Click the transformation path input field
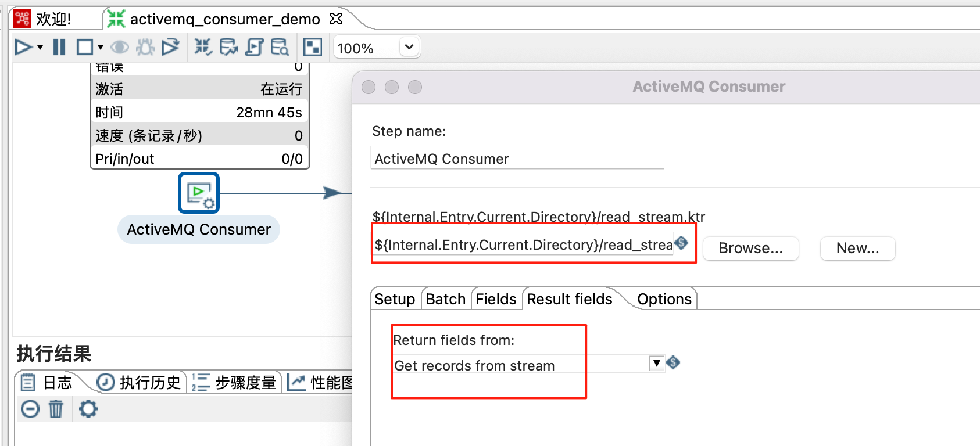 tap(524, 244)
